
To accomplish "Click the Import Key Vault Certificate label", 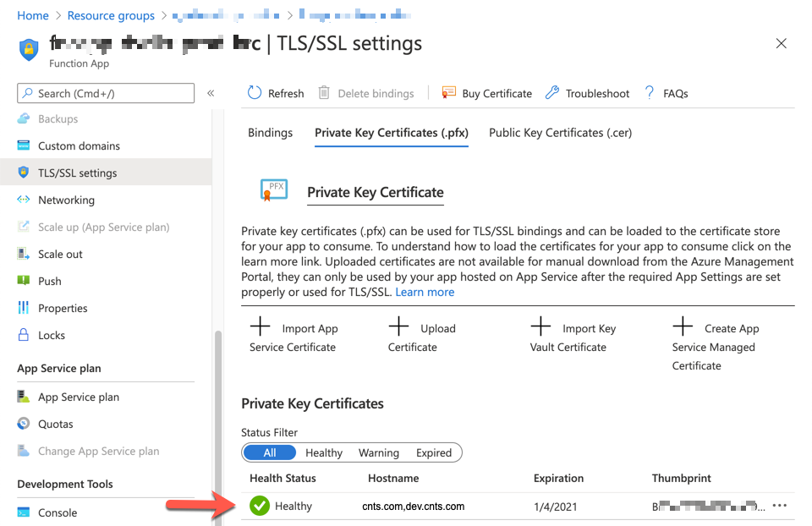I will point(573,337).
